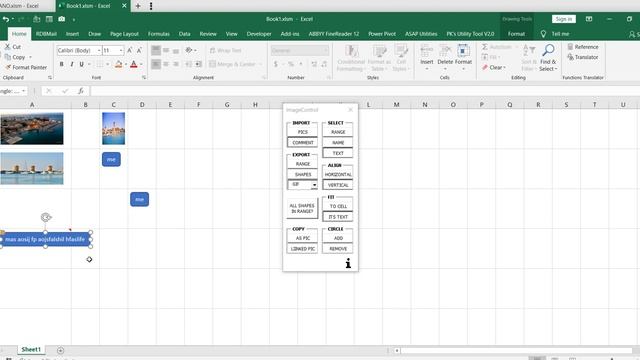Click the red font color A swatch

133,64
